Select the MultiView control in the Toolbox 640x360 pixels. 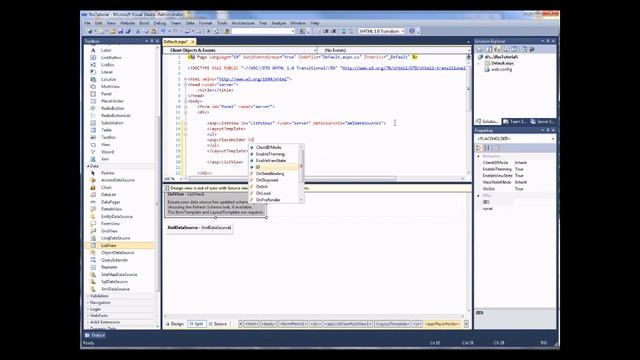(x=110, y=87)
